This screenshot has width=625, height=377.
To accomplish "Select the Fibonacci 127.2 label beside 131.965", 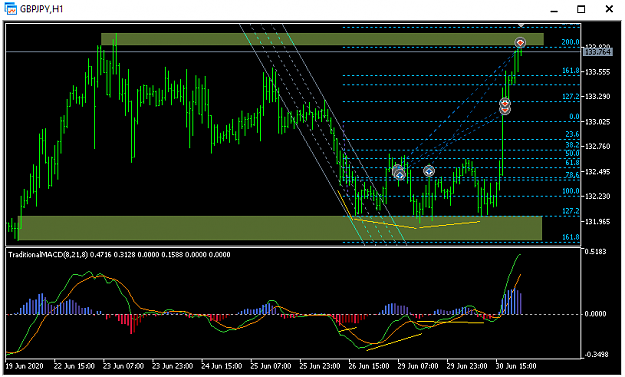I will point(570,211).
